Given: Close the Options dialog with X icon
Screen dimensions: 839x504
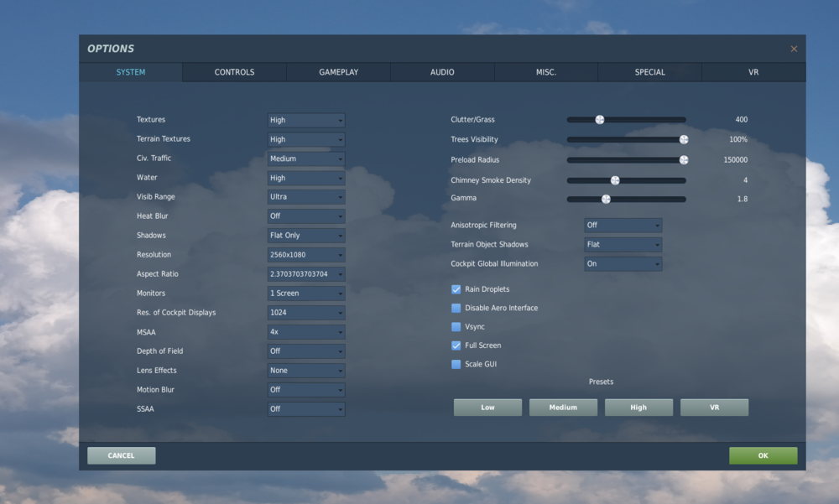Looking at the screenshot, I should click(x=794, y=49).
